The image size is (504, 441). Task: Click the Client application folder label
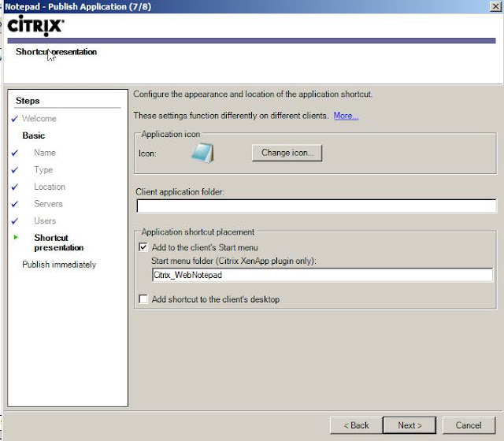pos(180,192)
